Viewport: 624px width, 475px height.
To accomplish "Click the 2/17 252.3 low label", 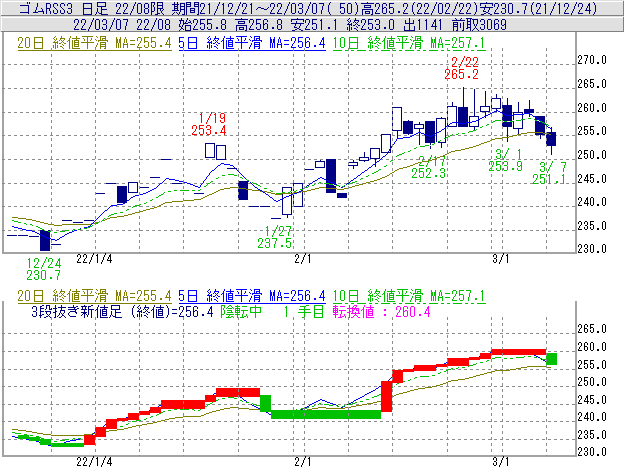I will pos(429,167).
